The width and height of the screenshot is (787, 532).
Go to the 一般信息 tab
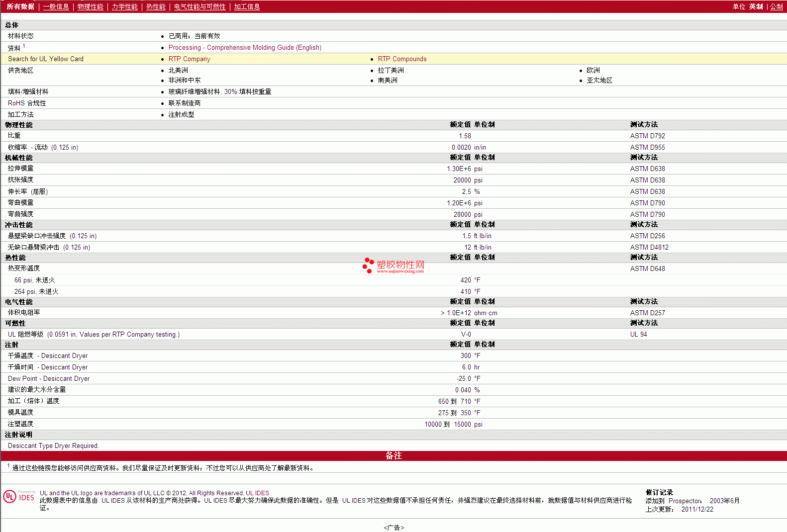[56, 6]
